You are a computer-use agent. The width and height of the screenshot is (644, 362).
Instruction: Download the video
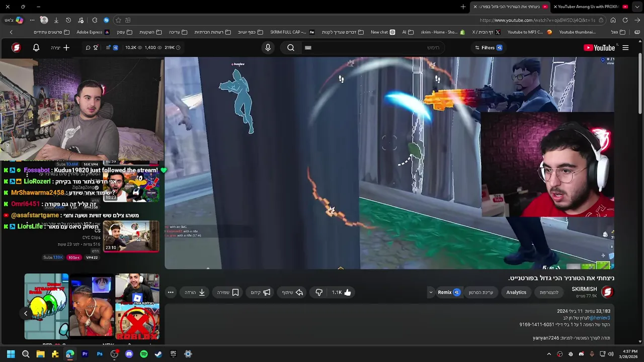(x=195, y=292)
